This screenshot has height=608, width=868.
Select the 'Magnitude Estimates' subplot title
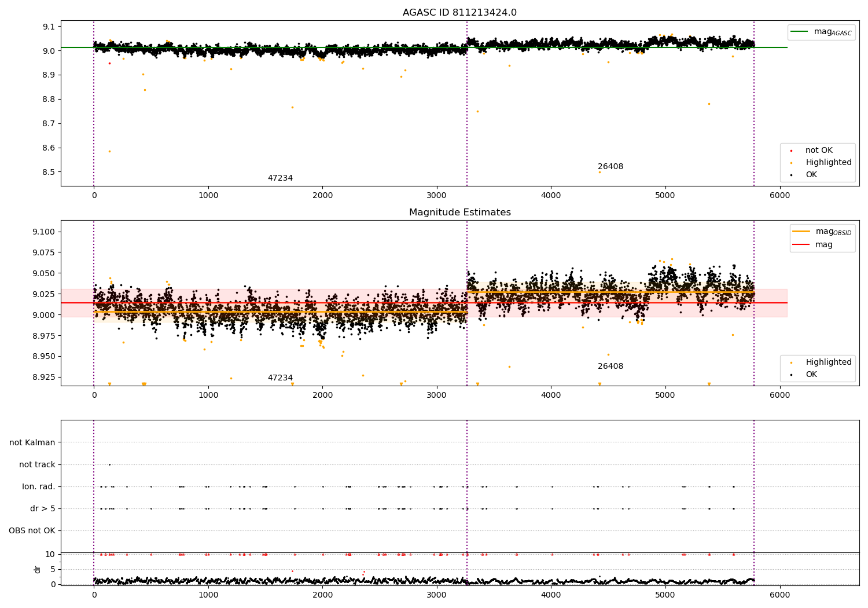click(459, 213)
